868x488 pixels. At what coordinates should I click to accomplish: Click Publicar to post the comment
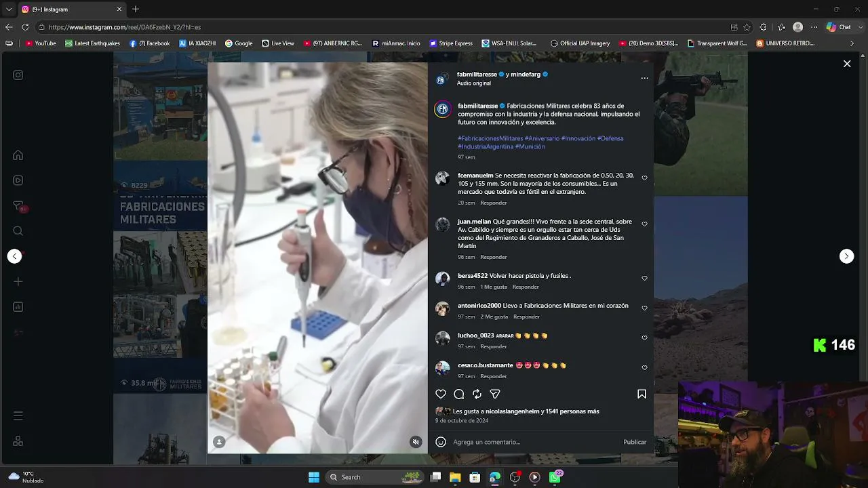coord(635,442)
